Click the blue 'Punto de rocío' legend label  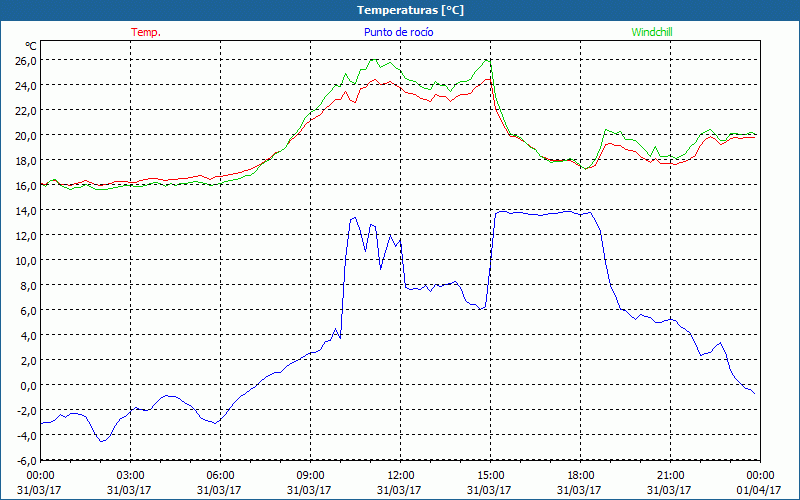pos(398,32)
